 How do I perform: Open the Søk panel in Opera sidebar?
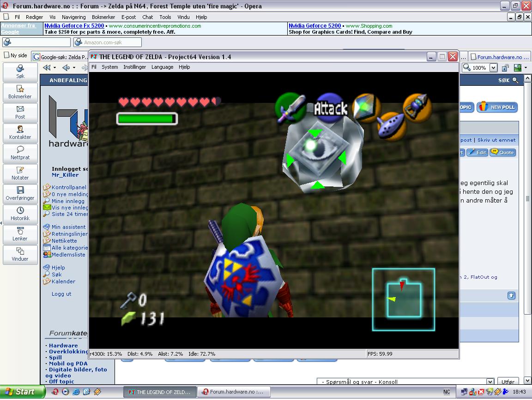point(20,72)
